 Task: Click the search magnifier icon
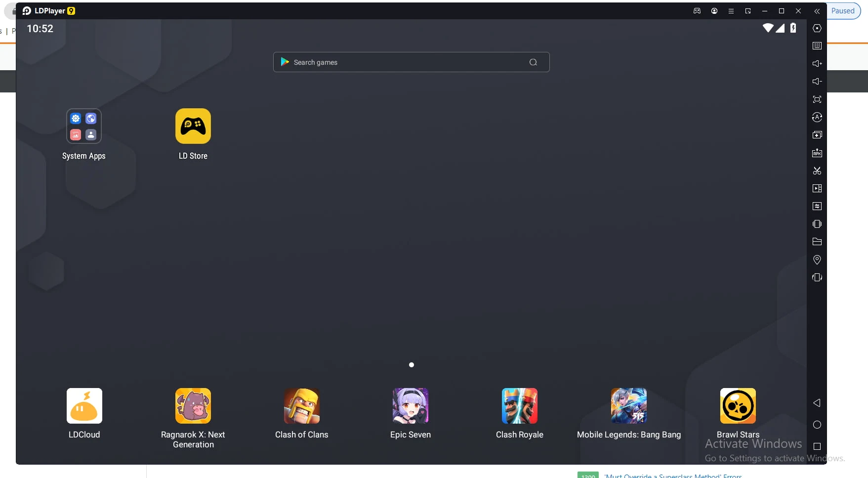pos(533,62)
